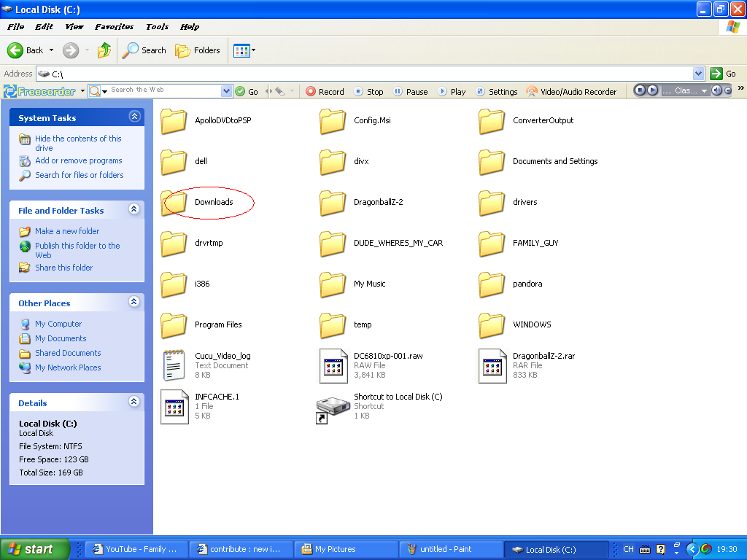Click the CH language indicator in the taskbar
Screen dimensions: 747x560
(628, 549)
